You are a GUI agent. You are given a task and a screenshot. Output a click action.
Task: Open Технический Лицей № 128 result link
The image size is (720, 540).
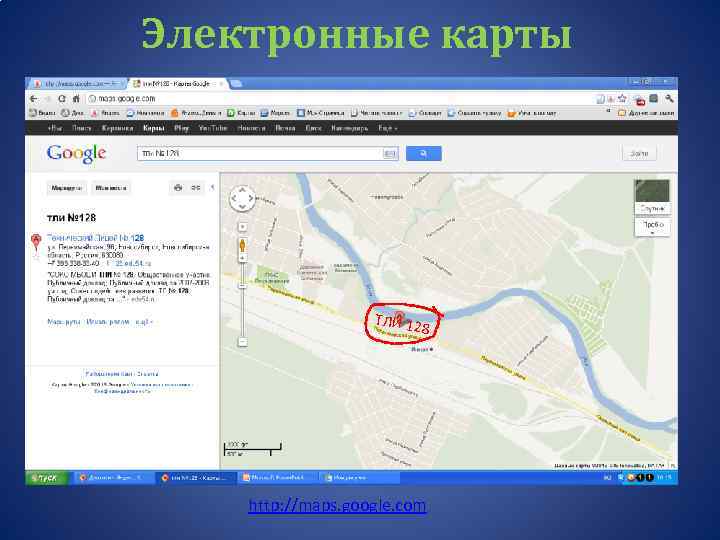coord(96,238)
